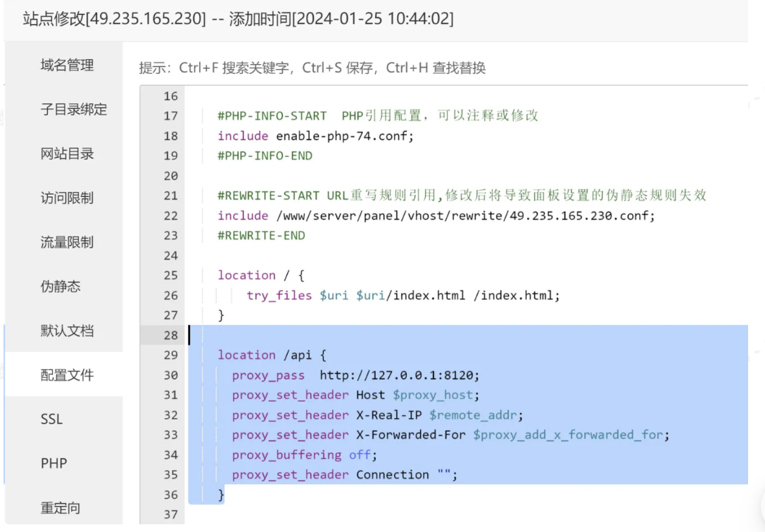Open the 重定向 tab

tap(61, 507)
